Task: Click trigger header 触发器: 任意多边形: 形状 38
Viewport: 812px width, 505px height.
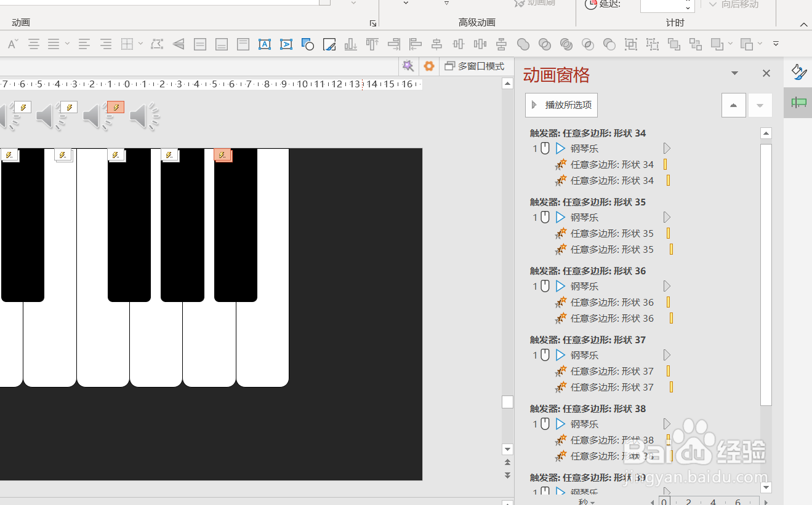Action: pos(588,408)
